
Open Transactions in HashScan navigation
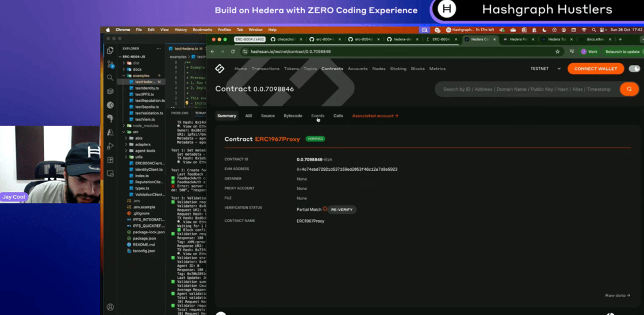265,68
